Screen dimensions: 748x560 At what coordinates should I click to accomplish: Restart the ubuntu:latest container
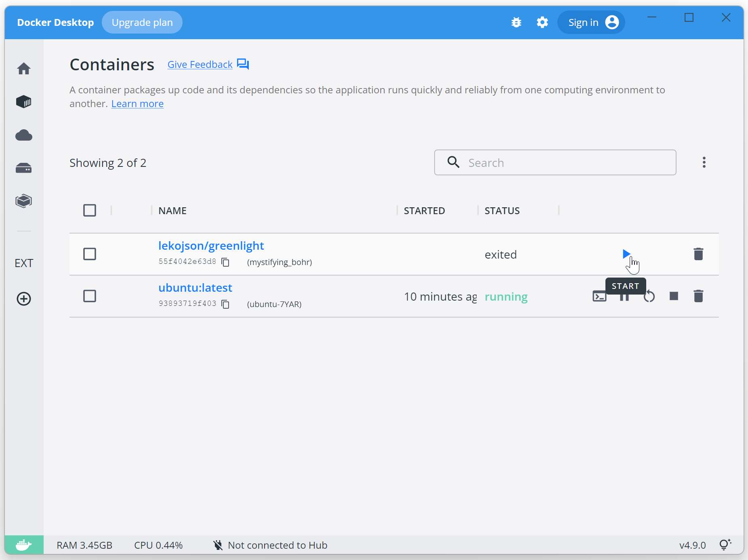coord(649,297)
